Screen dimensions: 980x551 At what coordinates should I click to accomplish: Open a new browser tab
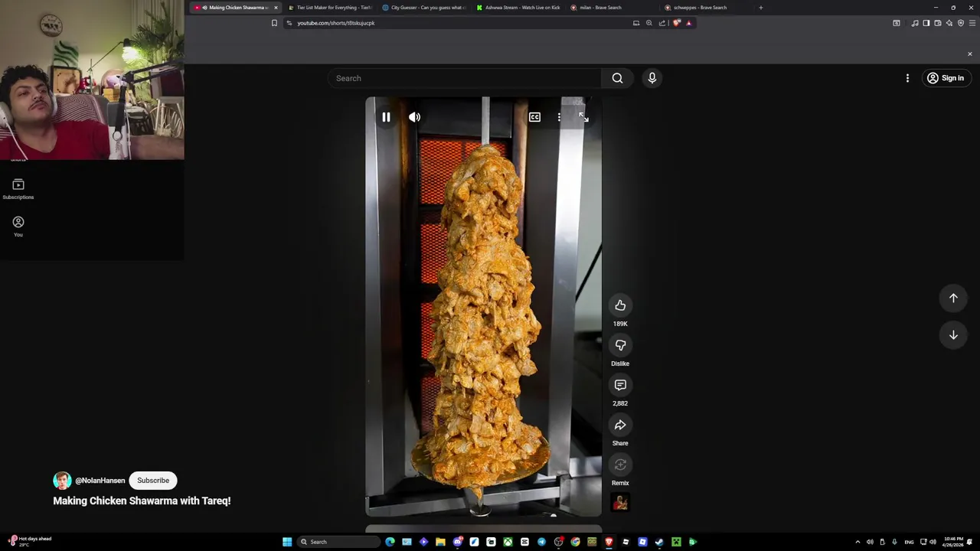pyautogui.click(x=760, y=8)
